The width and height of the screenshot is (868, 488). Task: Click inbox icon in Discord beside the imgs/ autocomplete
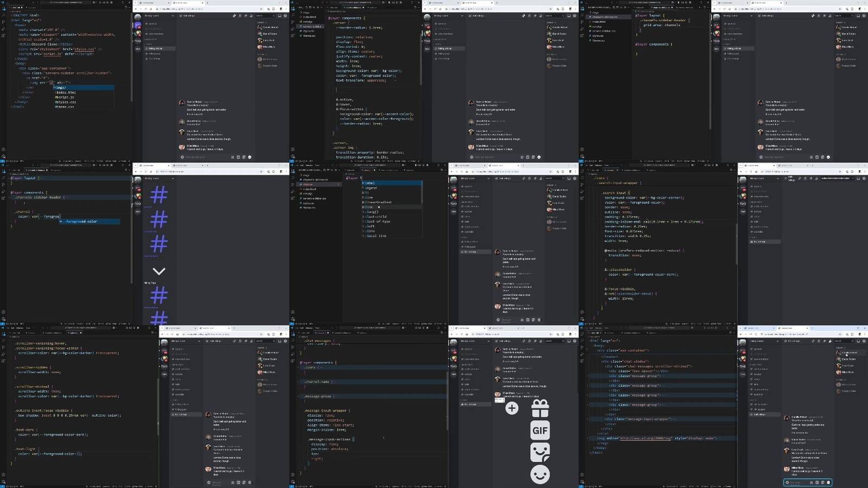click(279, 16)
